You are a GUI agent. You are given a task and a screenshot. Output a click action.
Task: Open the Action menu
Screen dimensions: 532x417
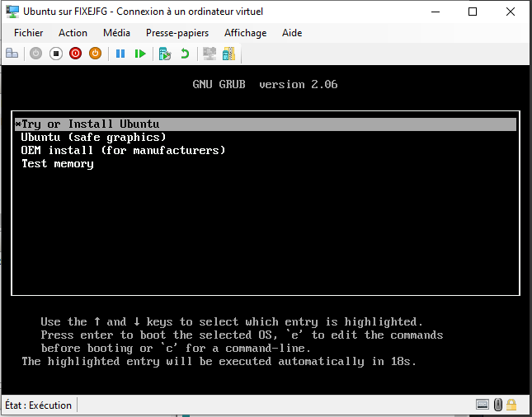73,33
